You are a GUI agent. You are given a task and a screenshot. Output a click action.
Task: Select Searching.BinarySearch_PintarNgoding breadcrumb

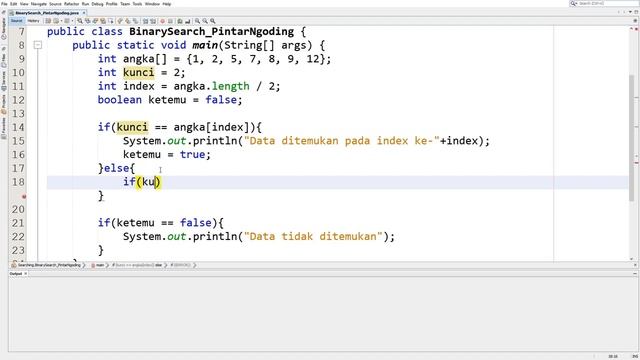tap(48, 265)
